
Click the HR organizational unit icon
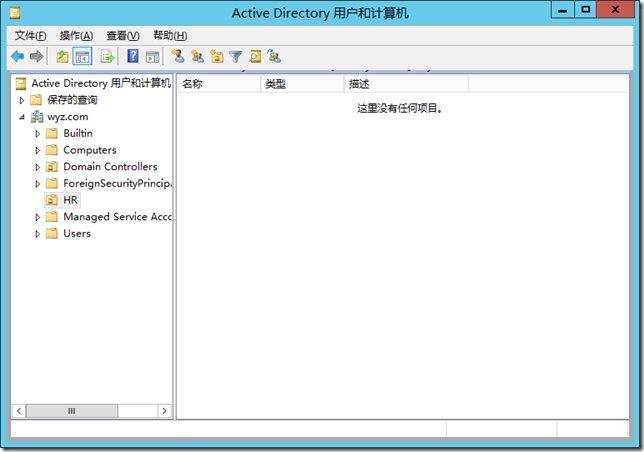[x=51, y=200]
